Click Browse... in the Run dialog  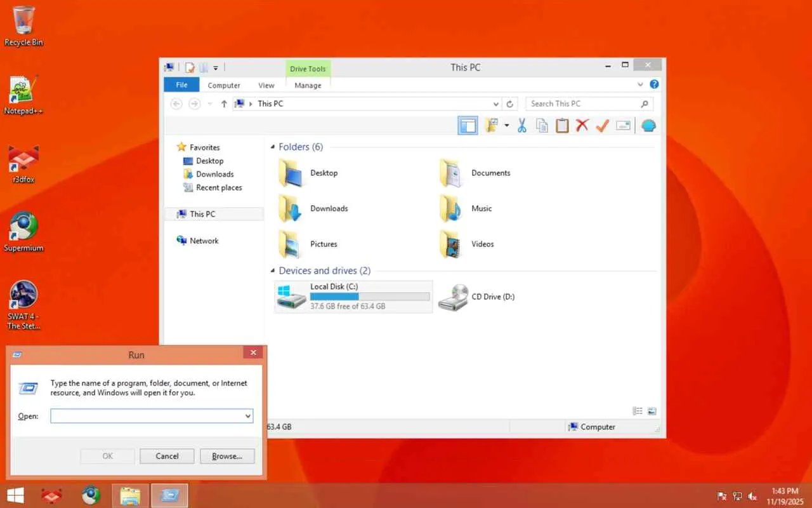tap(227, 456)
